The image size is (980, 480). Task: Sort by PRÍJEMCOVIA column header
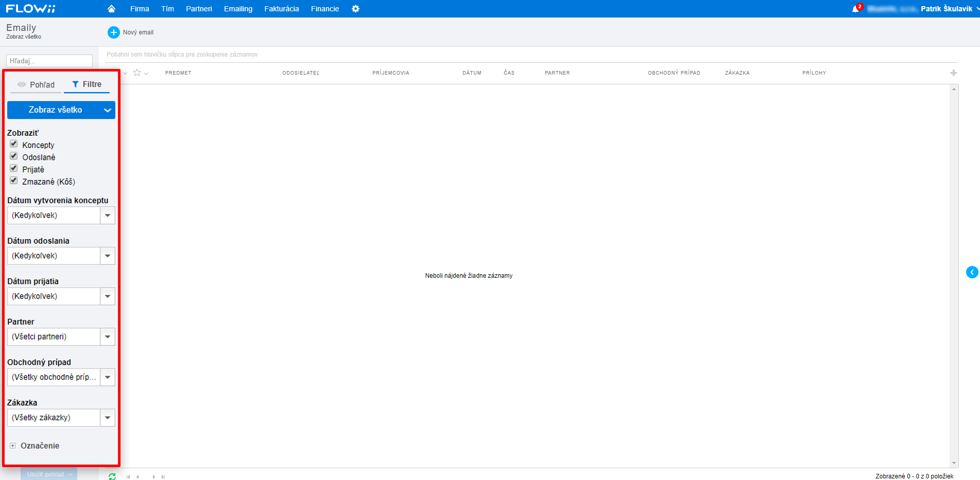(x=391, y=73)
